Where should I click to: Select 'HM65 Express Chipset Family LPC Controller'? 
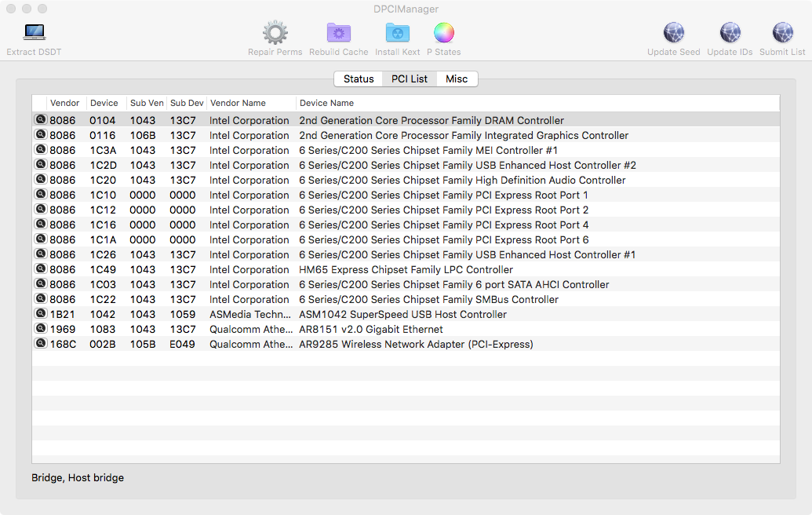406,269
